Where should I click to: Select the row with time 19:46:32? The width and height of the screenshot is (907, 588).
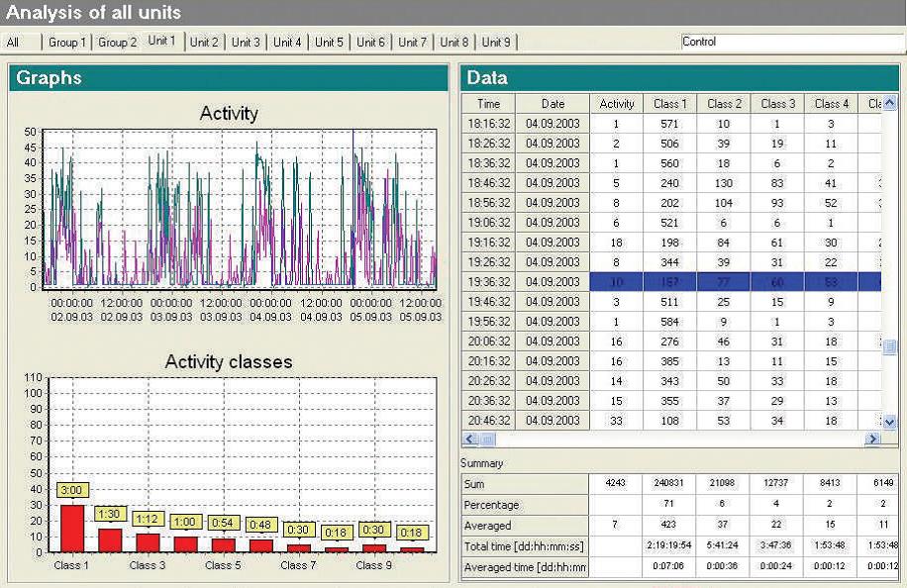pos(489,301)
